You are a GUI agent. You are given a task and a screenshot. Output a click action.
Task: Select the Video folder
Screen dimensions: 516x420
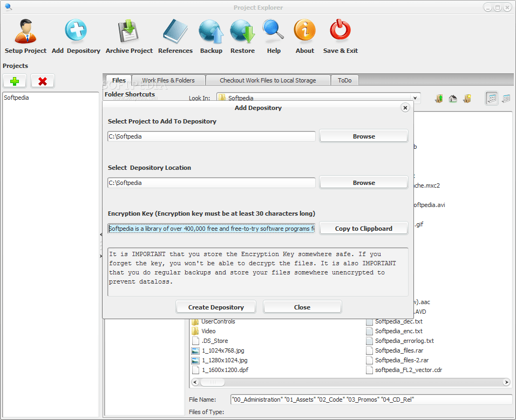click(203, 331)
